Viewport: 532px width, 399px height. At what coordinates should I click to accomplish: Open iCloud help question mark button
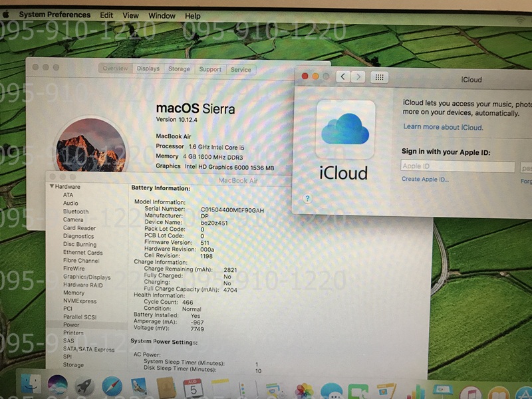(x=307, y=198)
